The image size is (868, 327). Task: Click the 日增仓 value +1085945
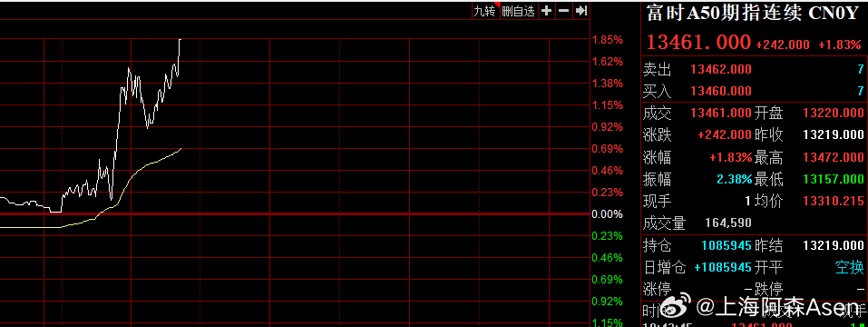click(x=722, y=267)
